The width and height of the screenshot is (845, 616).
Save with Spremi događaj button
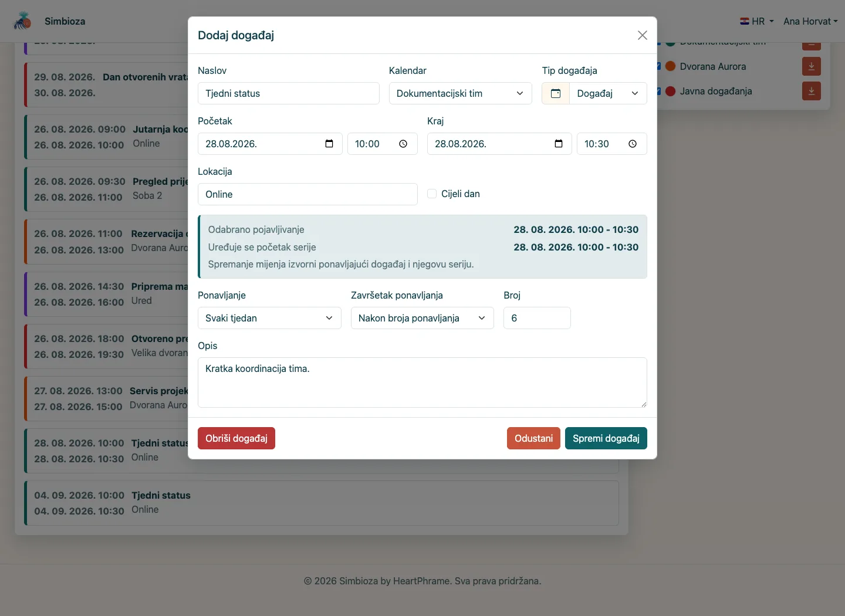[x=606, y=438]
